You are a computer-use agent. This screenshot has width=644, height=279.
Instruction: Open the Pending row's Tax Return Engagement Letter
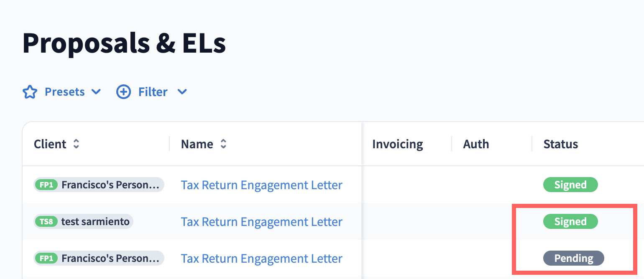261,259
